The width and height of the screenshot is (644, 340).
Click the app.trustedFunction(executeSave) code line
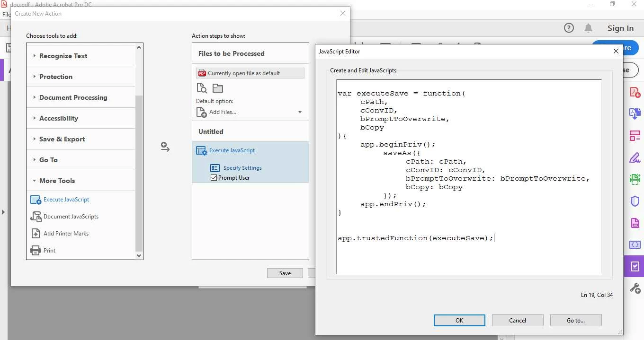415,238
